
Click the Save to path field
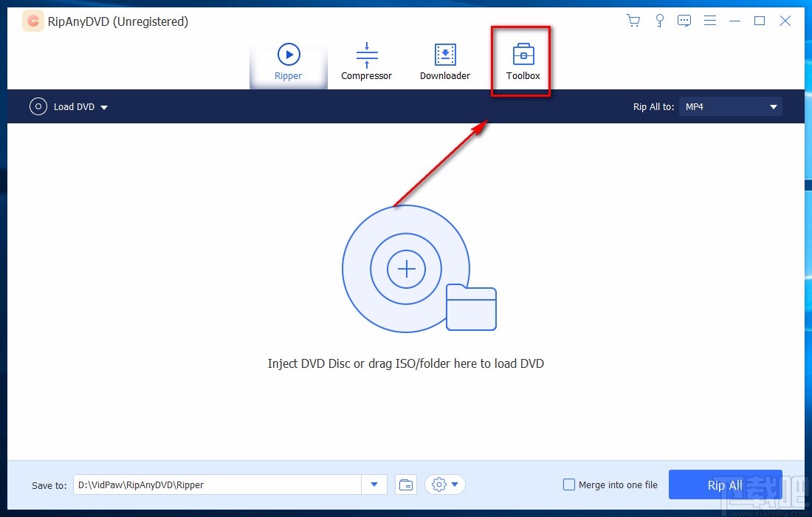pyautogui.click(x=217, y=485)
